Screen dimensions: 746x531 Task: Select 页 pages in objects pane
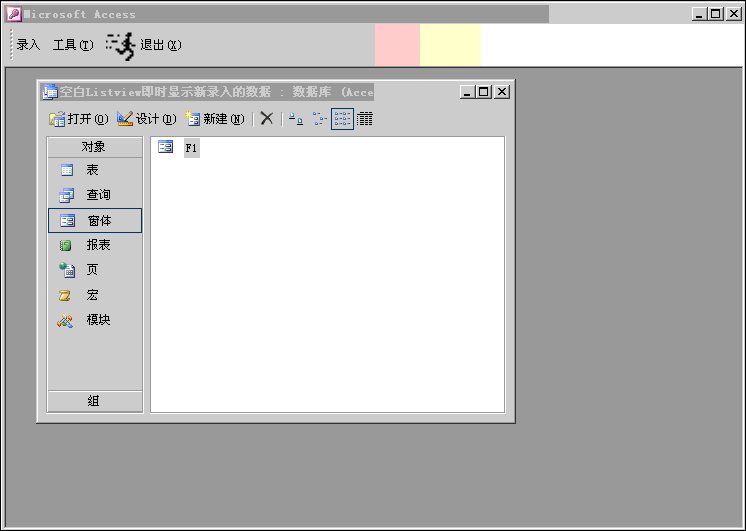[95, 270]
